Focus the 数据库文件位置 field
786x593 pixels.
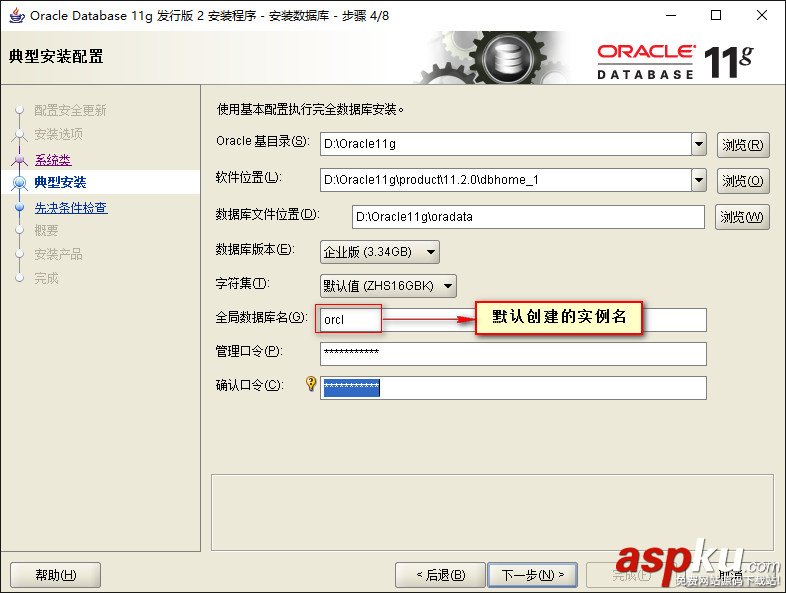click(528, 217)
